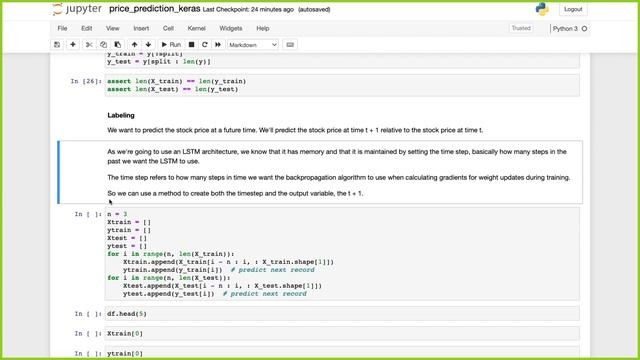Insert a cell below with the plus icon

pos(73,44)
